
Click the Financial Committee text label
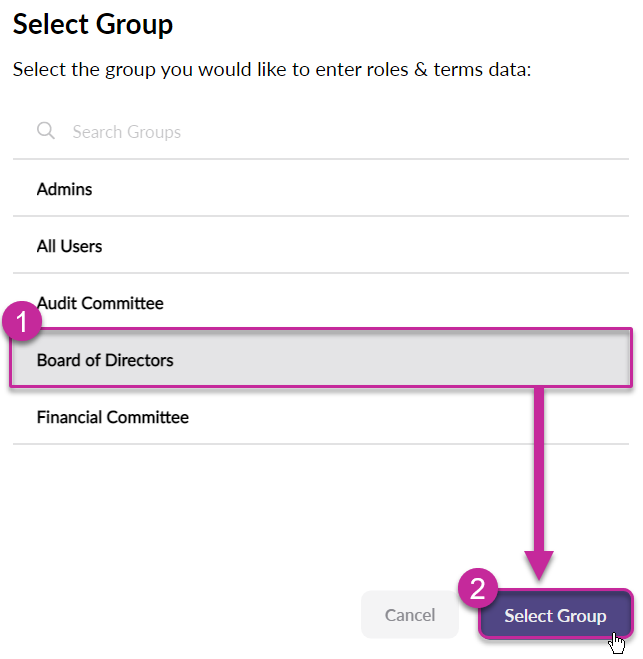[112, 417]
